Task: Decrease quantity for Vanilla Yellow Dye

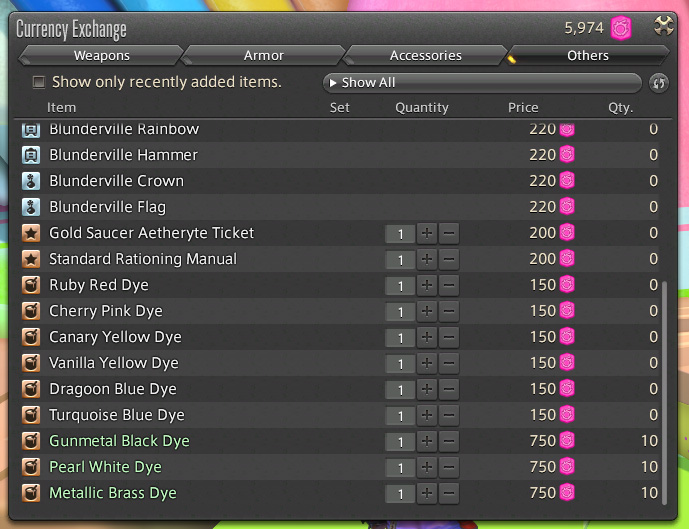Action: tap(449, 363)
